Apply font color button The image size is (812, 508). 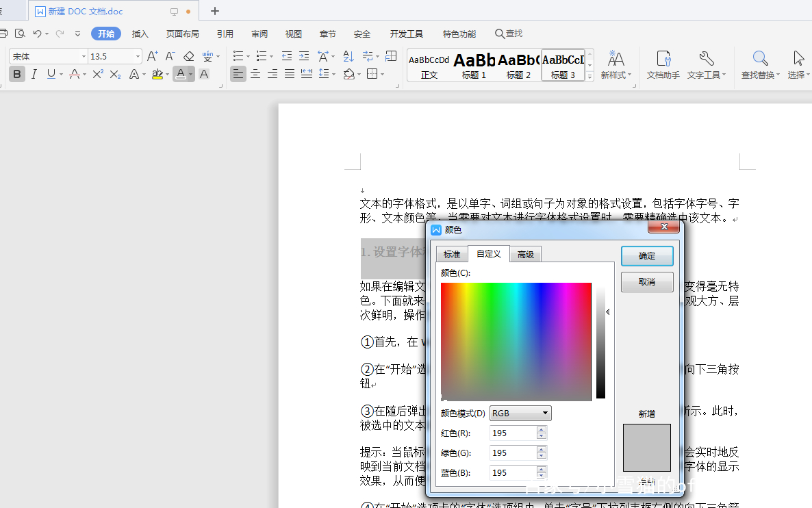click(180, 74)
